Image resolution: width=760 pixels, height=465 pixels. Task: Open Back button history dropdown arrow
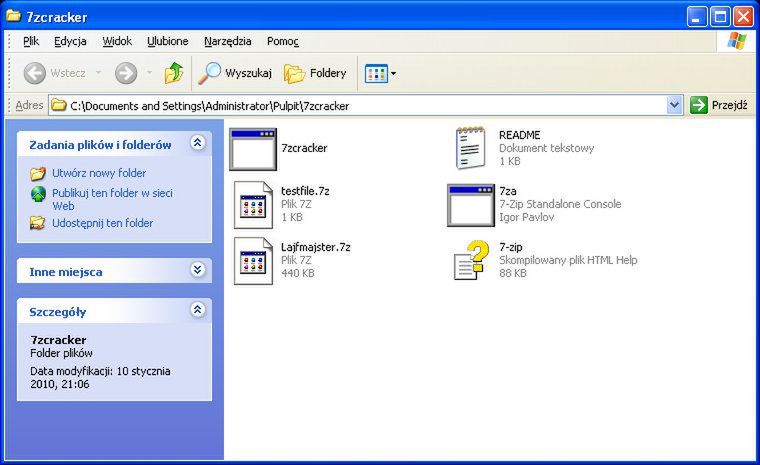(99, 73)
